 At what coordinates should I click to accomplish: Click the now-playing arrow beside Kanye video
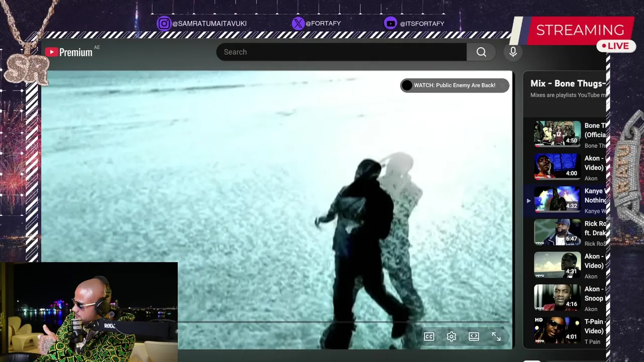[x=528, y=201]
